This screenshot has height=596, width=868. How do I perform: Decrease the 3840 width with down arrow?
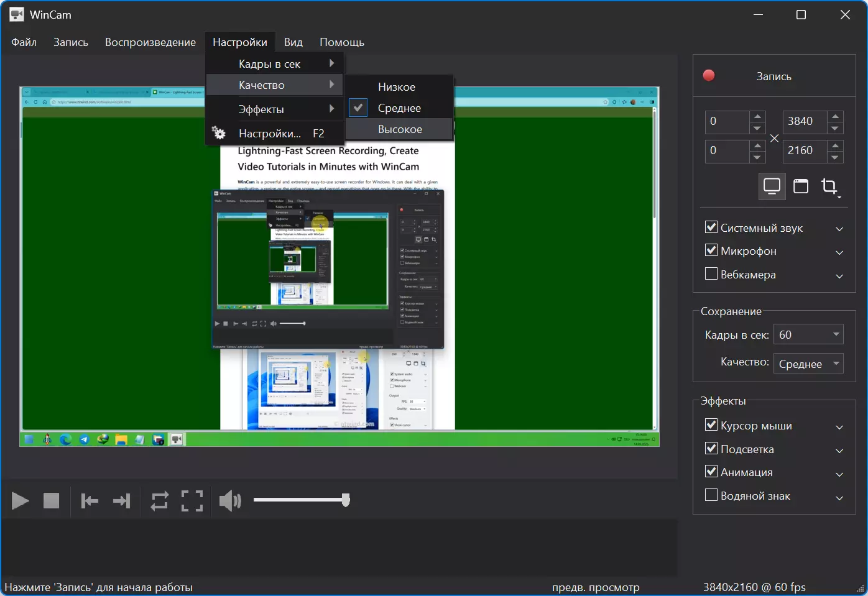click(x=836, y=127)
